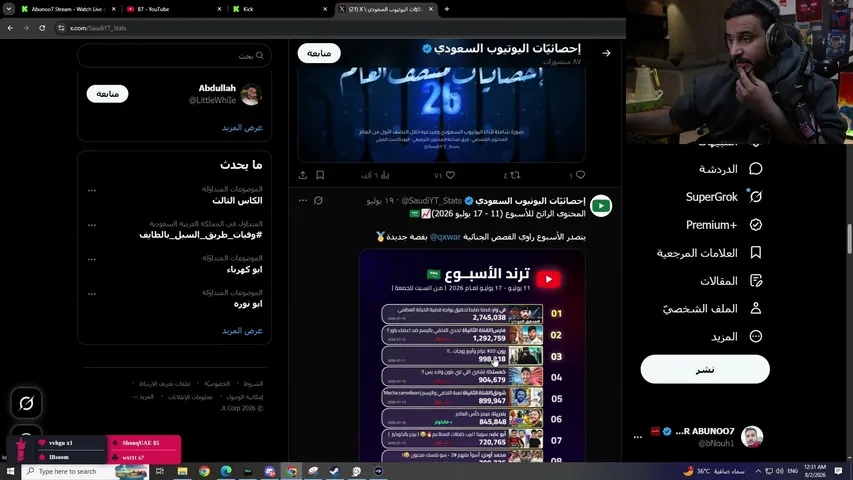Open Task View on the taskbar
Image resolution: width=853 pixels, height=480 pixels.
160,471
